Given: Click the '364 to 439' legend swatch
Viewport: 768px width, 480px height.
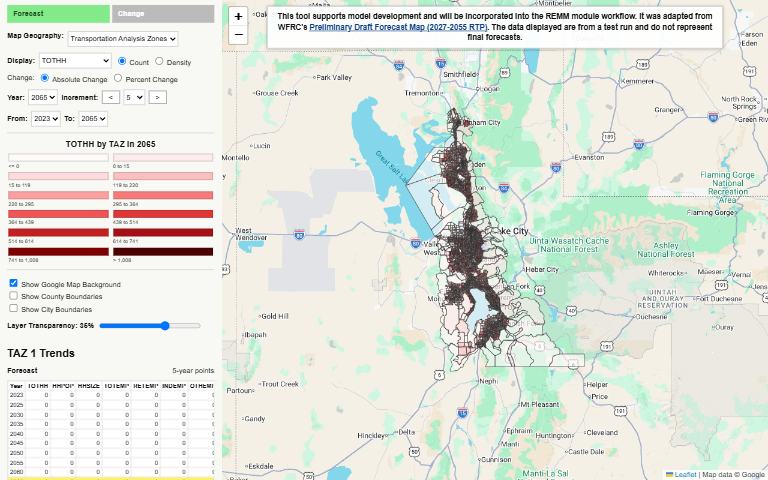Looking at the screenshot, I should 58,214.
